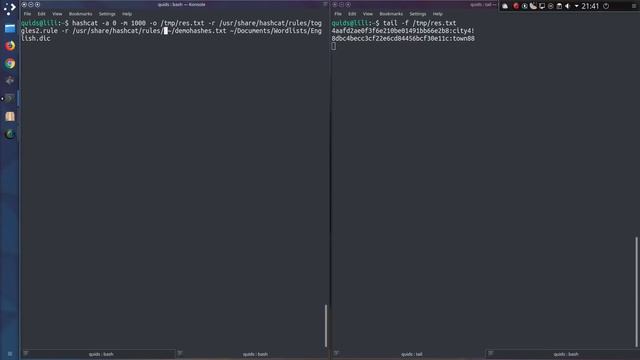Screen dimensions: 640x360
Task: Open Help menu in left Konsole window
Action: point(127,14)
